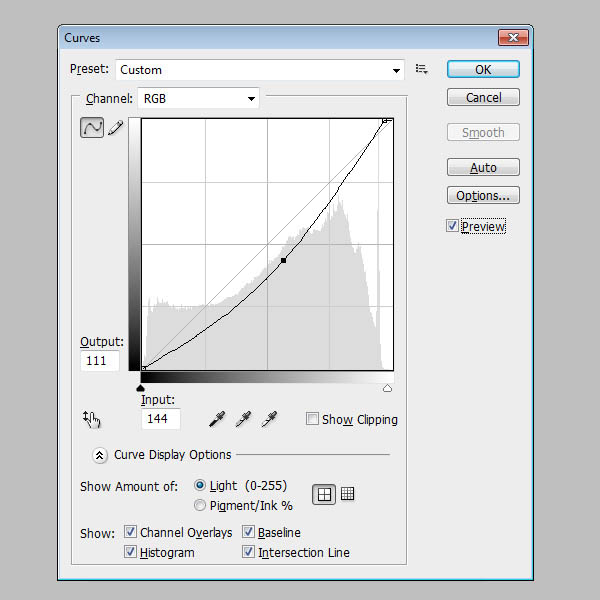Image resolution: width=600 pixels, height=600 pixels.
Task: Uncheck the Preview checkbox
Action: coord(452,226)
